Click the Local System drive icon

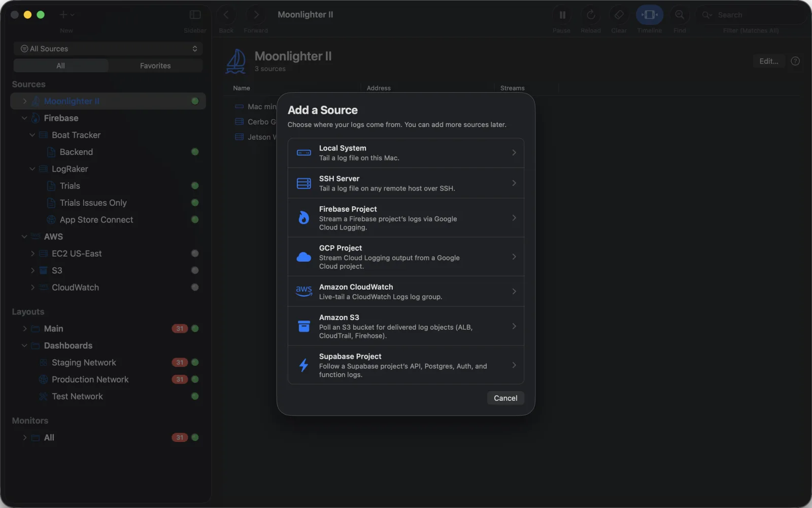coord(303,153)
